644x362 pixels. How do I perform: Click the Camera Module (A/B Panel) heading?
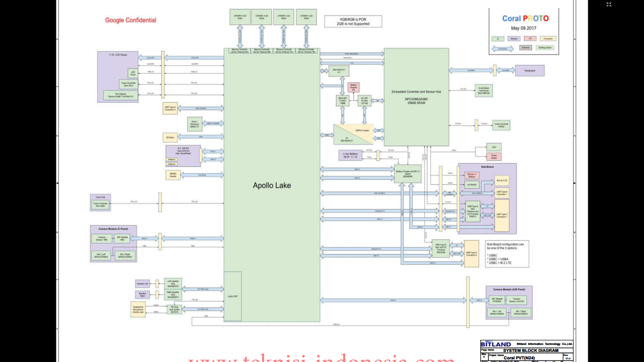(509, 290)
